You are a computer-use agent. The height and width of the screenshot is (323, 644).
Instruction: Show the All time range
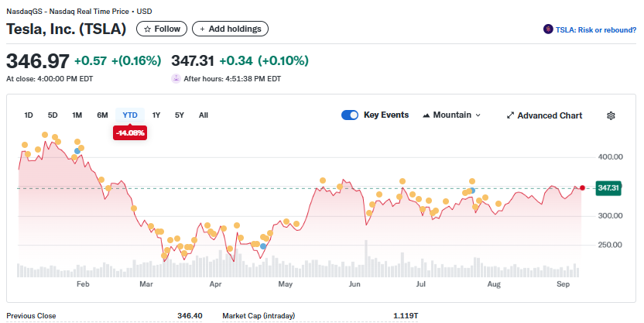pyautogui.click(x=204, y=115)
